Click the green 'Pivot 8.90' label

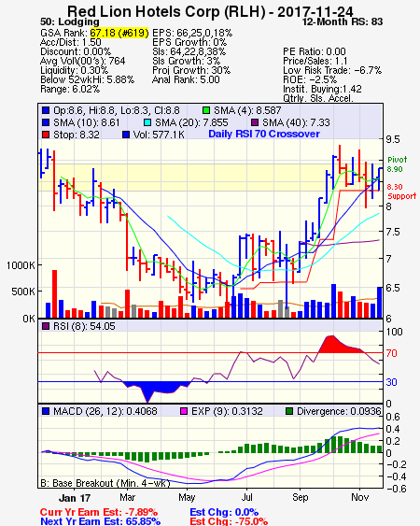tap(398, 164)
